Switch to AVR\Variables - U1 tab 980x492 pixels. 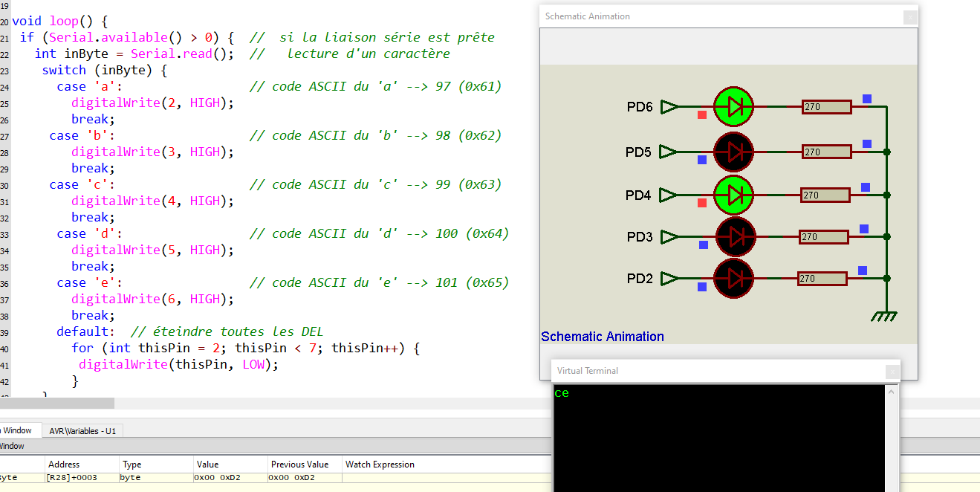pyautogui.click(x=82, y=431)
